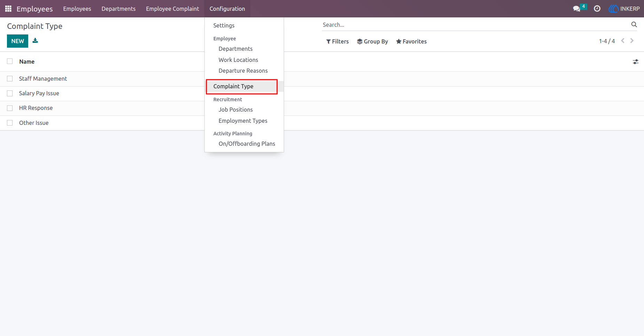Expand the Favorites dropdown
The height and width of the screenshot is (336, 644).
(x=411, y=41)
